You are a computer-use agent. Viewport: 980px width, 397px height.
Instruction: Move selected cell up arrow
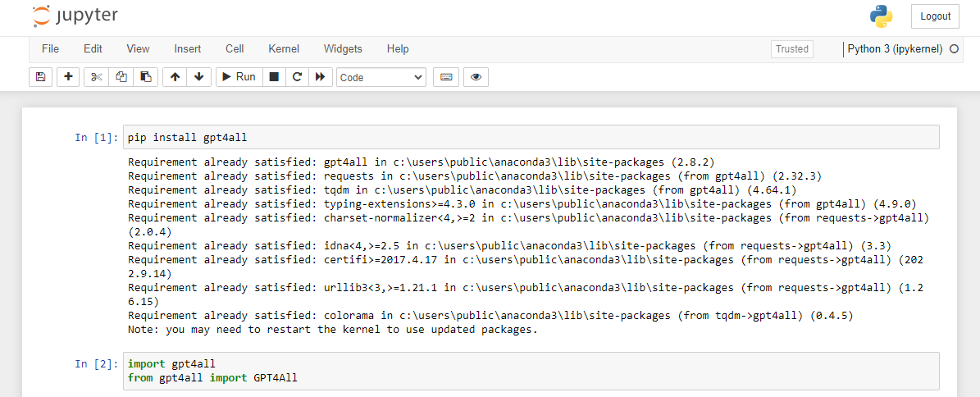coord(175,77)
